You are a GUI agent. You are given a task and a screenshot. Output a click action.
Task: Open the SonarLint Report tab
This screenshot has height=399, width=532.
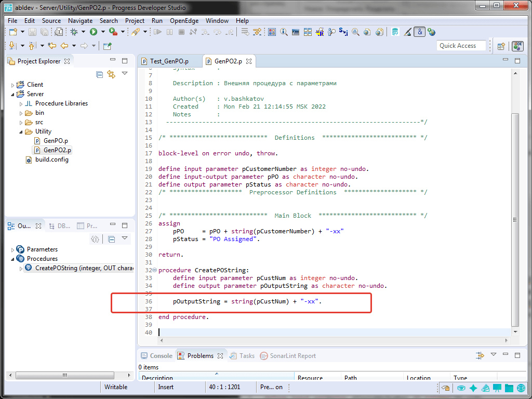pos(288,355)
